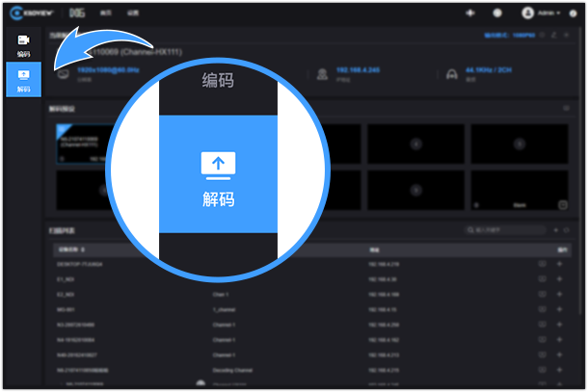Select empty preset tile number 9
This screenshot has width=588, height=392.
(x=415, y=190)
